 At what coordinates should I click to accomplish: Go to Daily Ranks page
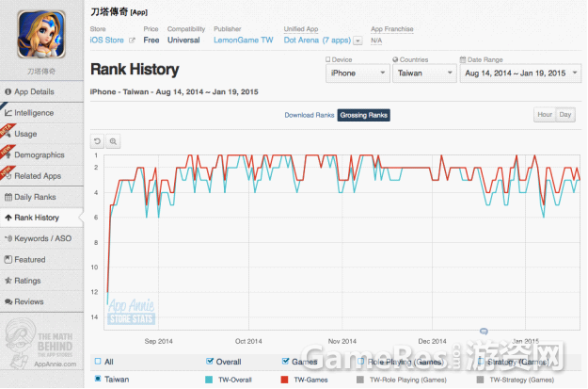[x=41, y=197]
